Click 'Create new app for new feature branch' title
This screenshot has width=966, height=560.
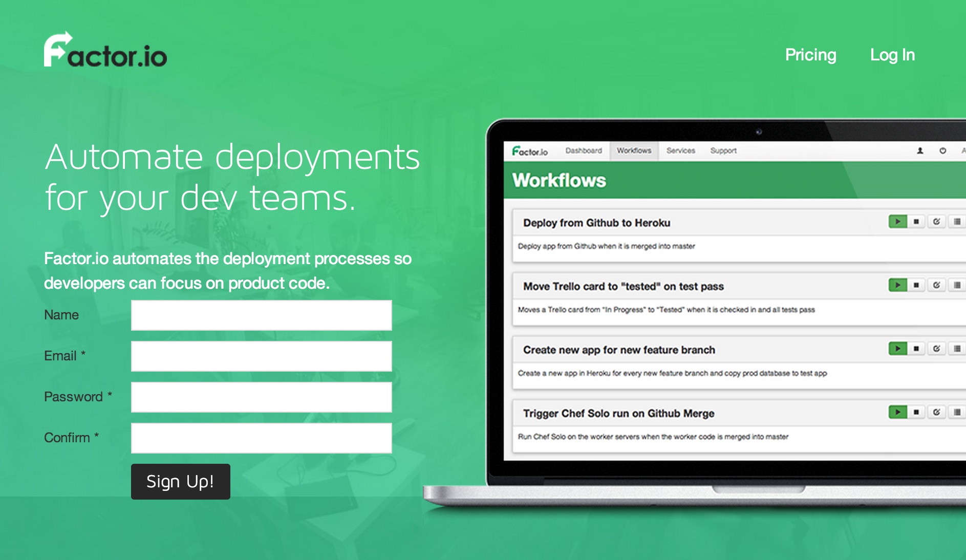pyautogui.click(x=619, y=350)
